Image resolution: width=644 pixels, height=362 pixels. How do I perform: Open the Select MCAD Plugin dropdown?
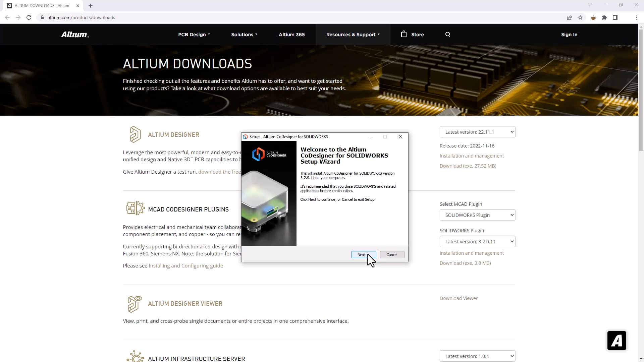click(x=477, y=215)
